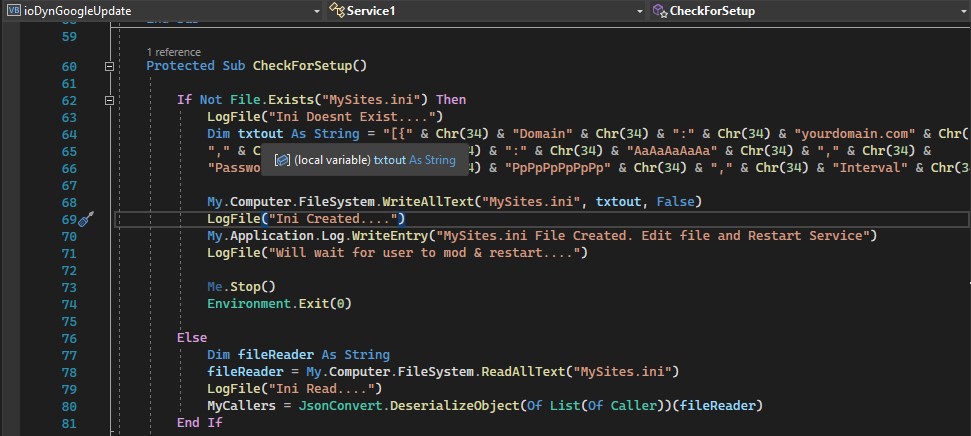Click Environment.Exit(0) on line 74
971x436 pixels.
[279, 303]
